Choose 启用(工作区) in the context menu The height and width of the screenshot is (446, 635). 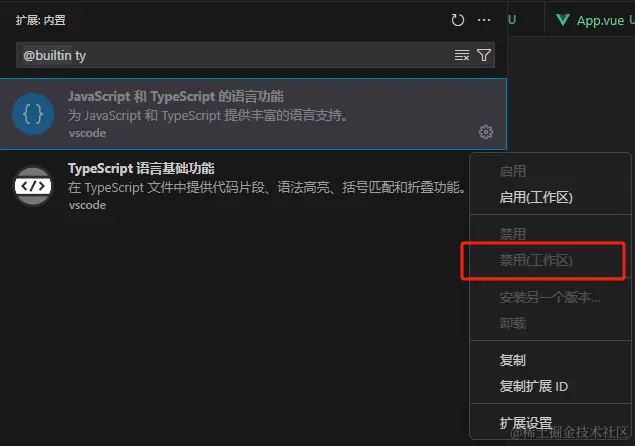coord(536,198)
